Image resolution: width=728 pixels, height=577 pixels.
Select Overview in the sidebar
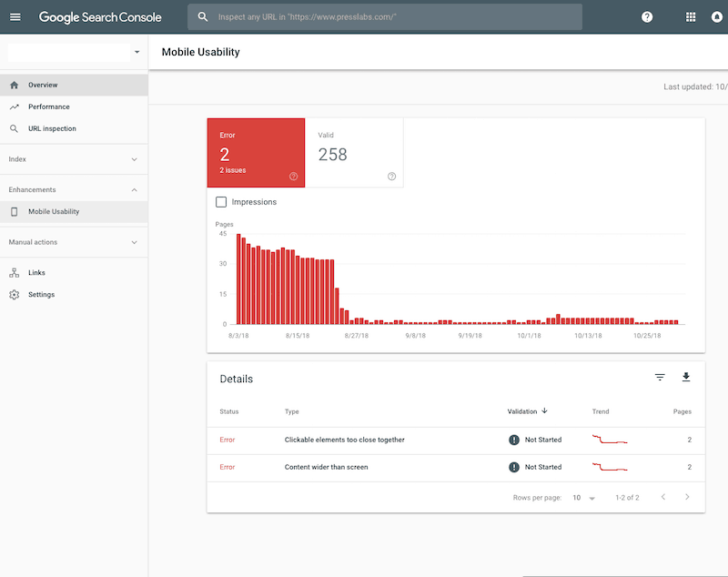[74, 85]
